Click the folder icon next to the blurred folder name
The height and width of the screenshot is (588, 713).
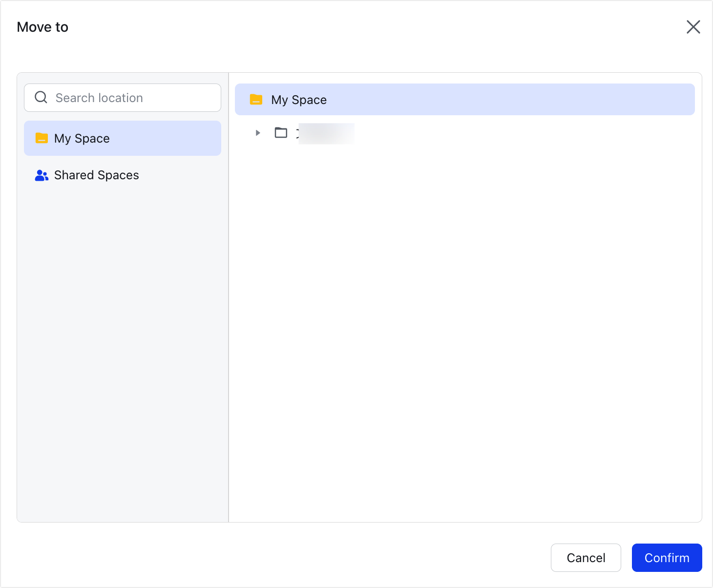(281, 133)
